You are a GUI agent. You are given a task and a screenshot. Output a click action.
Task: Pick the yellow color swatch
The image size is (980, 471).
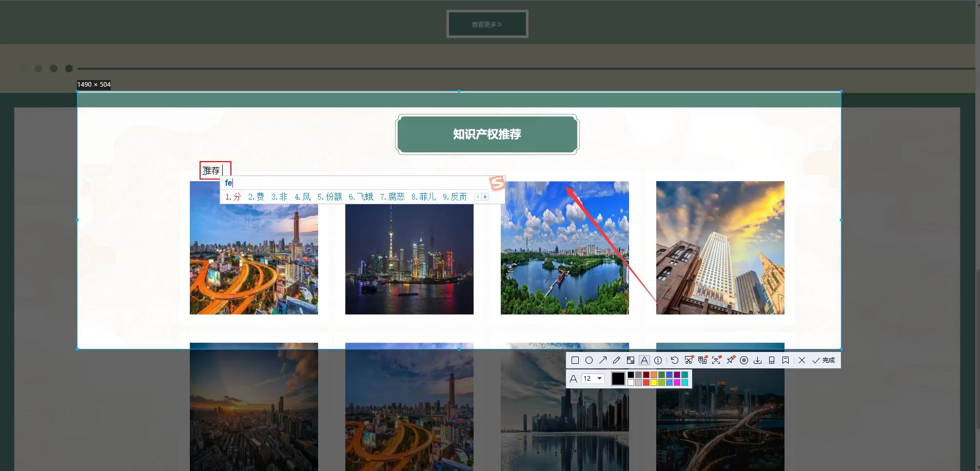(x=654, y=382)
